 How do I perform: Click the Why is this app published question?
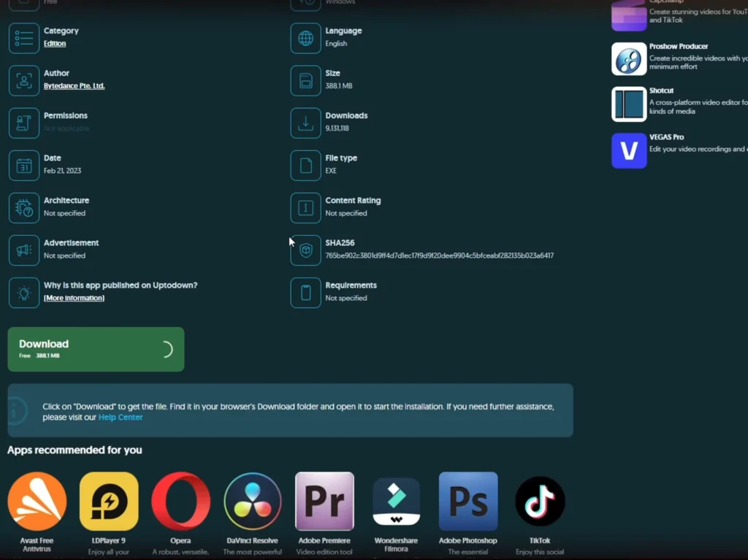point(121,285)
